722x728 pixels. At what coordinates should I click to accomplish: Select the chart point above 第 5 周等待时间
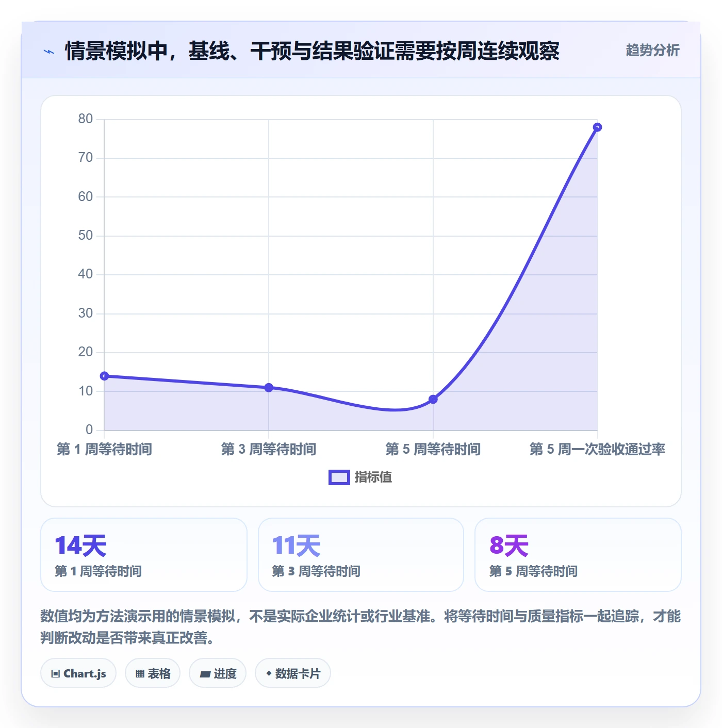(x=433, y=399)
